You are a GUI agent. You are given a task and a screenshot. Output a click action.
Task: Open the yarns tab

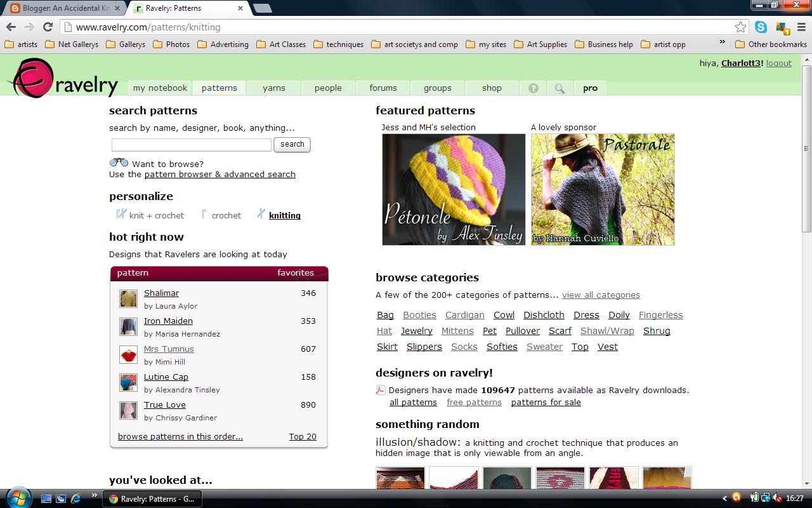[274, 88]
